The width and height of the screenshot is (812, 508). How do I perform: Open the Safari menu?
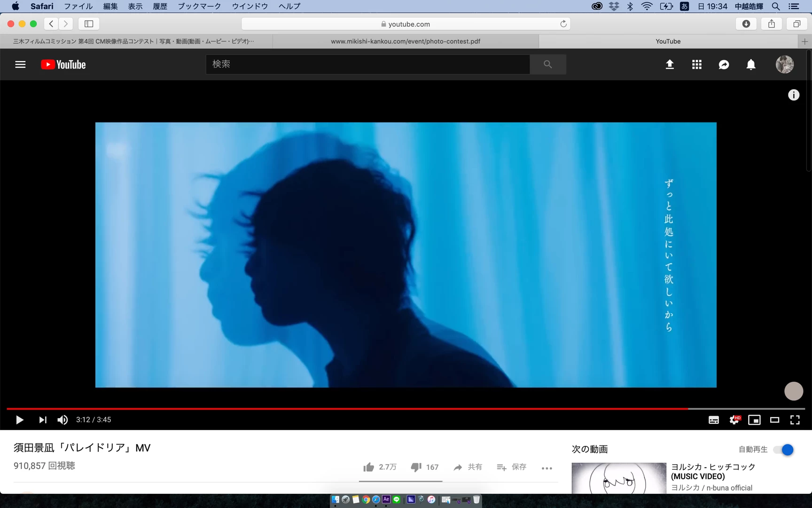pos(42,6)
